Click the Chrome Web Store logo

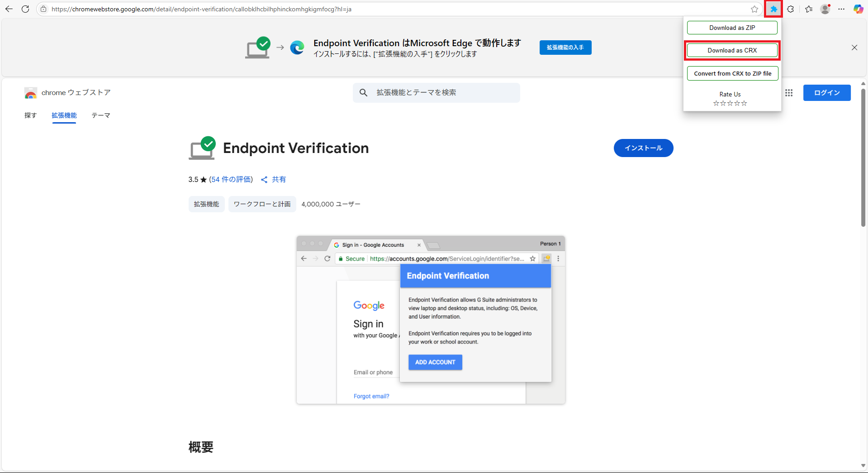pyautogui.click(x=31, y=93)
